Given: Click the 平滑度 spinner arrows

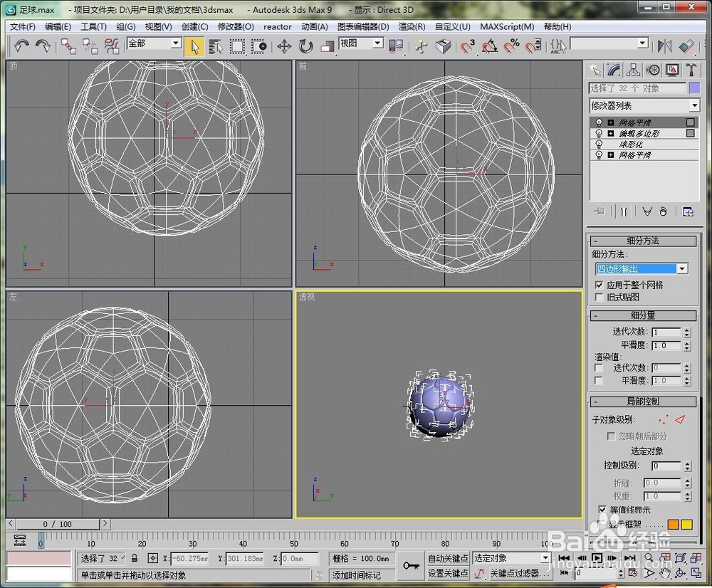Looking at the screenshot, I should pyautogui.click(x=687, y=345).
